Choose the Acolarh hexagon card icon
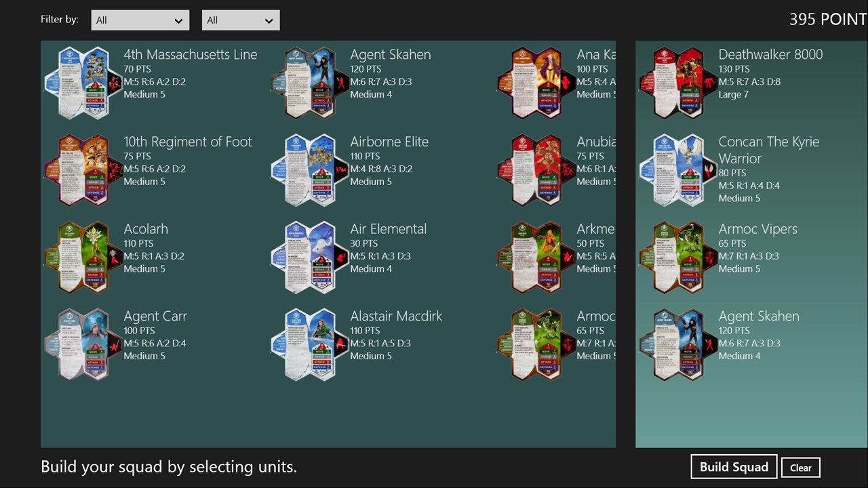Image resolution: width=868 pixels, height=488 pixels. click(83, 257)
